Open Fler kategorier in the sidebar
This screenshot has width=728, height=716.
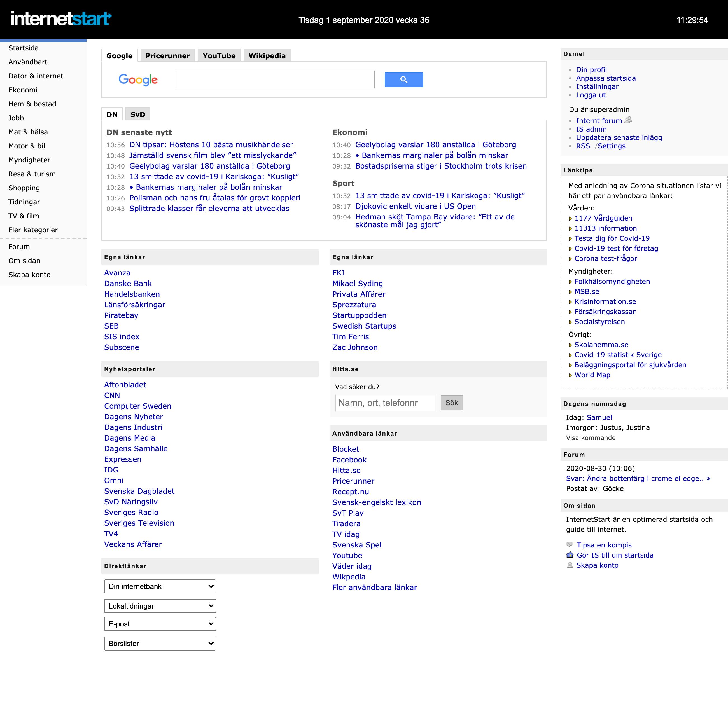[x=33, y=230]
